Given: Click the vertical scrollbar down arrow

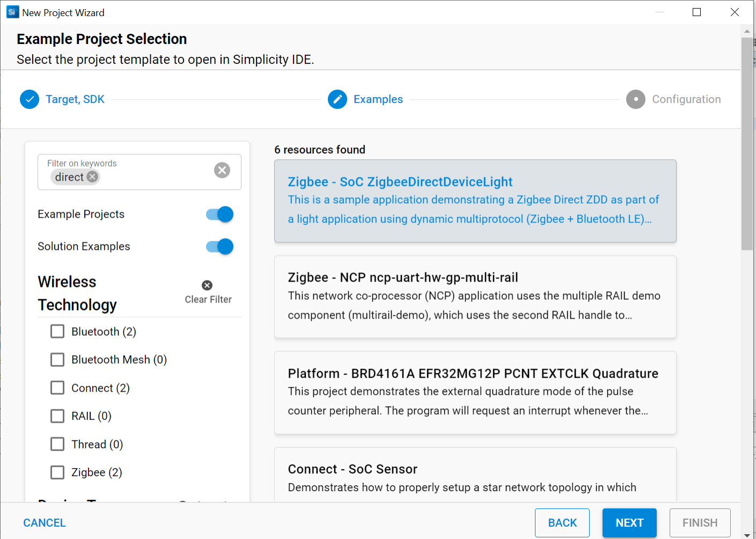Looking at the screenshot, I should (747, 535).
